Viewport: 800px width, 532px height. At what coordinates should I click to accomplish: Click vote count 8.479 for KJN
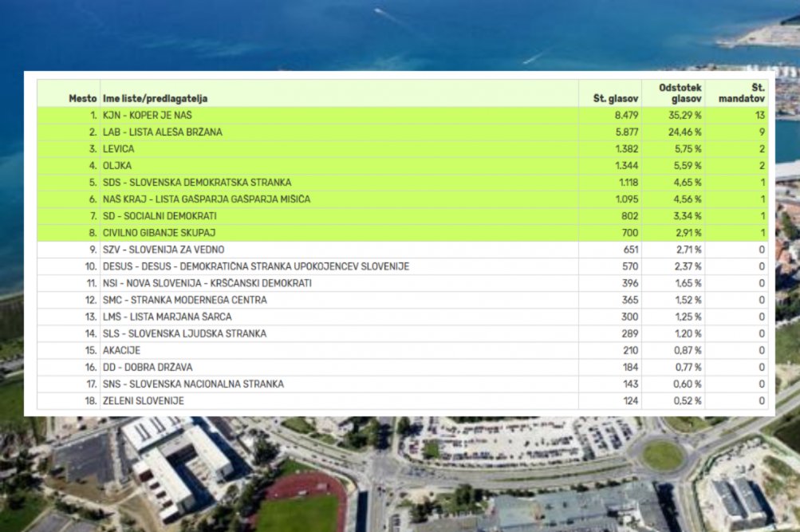tap(627, 116)
